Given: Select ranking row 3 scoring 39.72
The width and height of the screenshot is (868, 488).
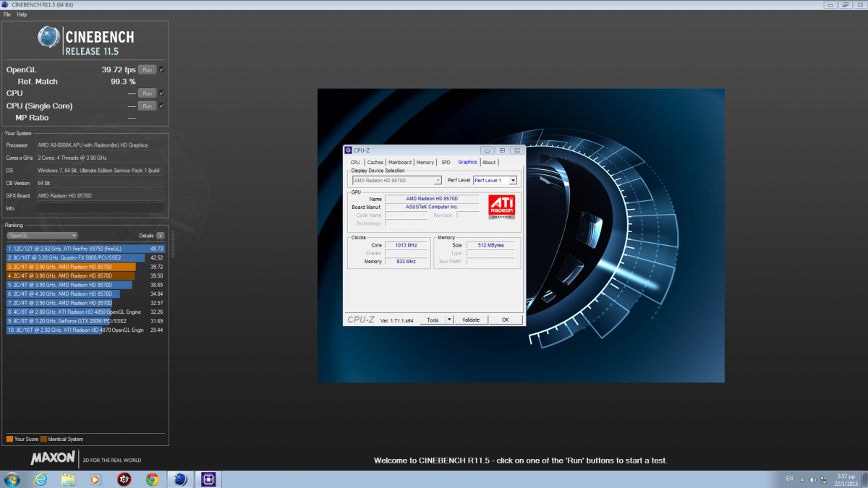Looking at the screenshot, I should coord(85,266).
